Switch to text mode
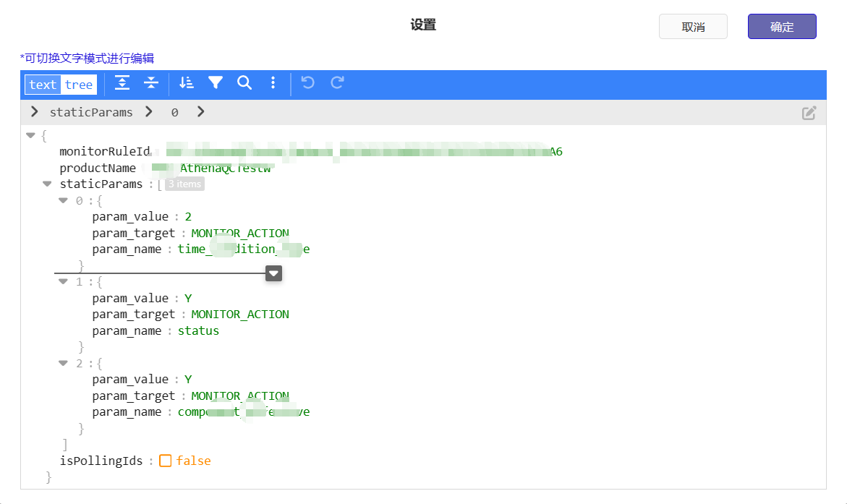 (43, 85)
